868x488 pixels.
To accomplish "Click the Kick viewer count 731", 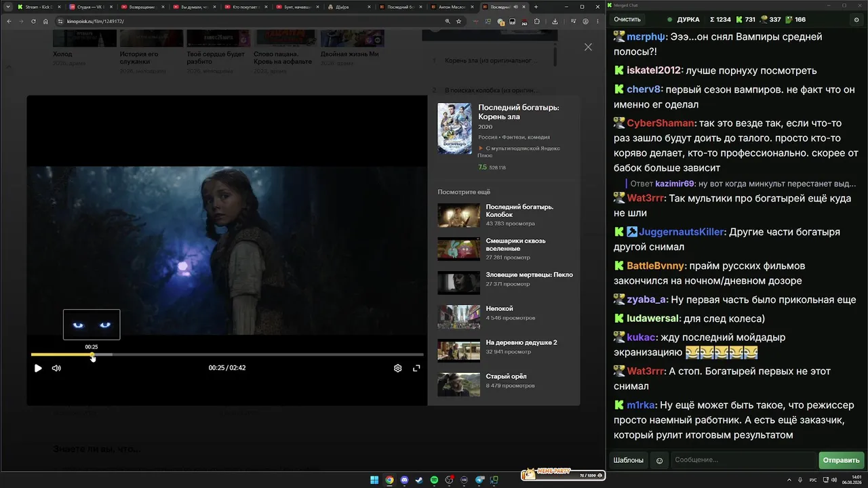I will click(745, 20).
